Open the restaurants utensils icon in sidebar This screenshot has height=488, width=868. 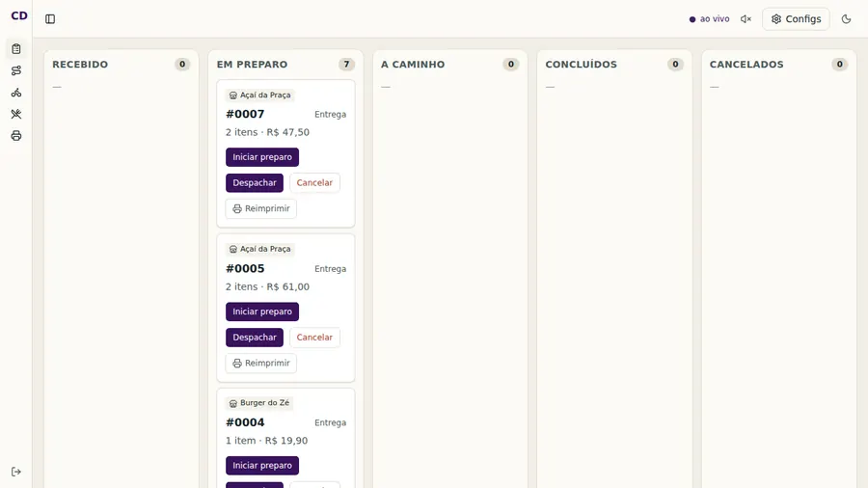pos(16,114)
